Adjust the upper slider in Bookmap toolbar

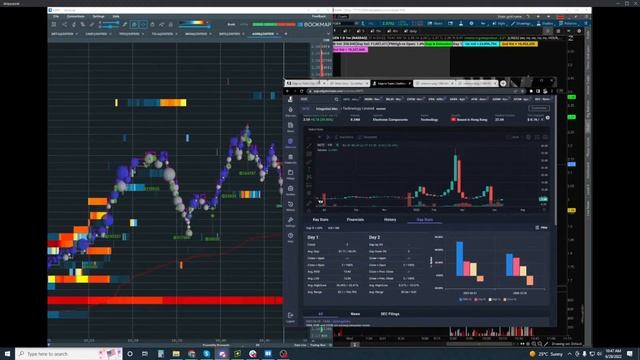coord(110,23)
